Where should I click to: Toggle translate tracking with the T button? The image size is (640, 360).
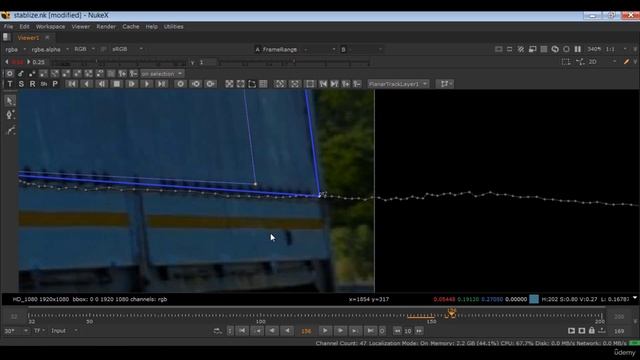[10, 84]
